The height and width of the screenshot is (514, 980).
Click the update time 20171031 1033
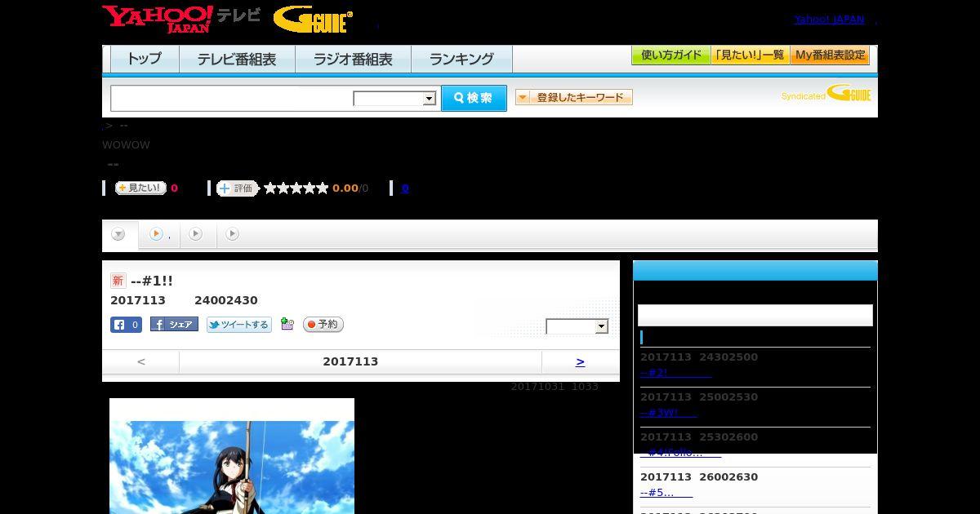click(x=555, y=387)
